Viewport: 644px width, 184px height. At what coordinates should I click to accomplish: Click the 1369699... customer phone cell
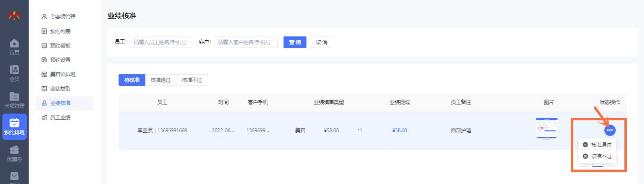click(x=258, y=130)
